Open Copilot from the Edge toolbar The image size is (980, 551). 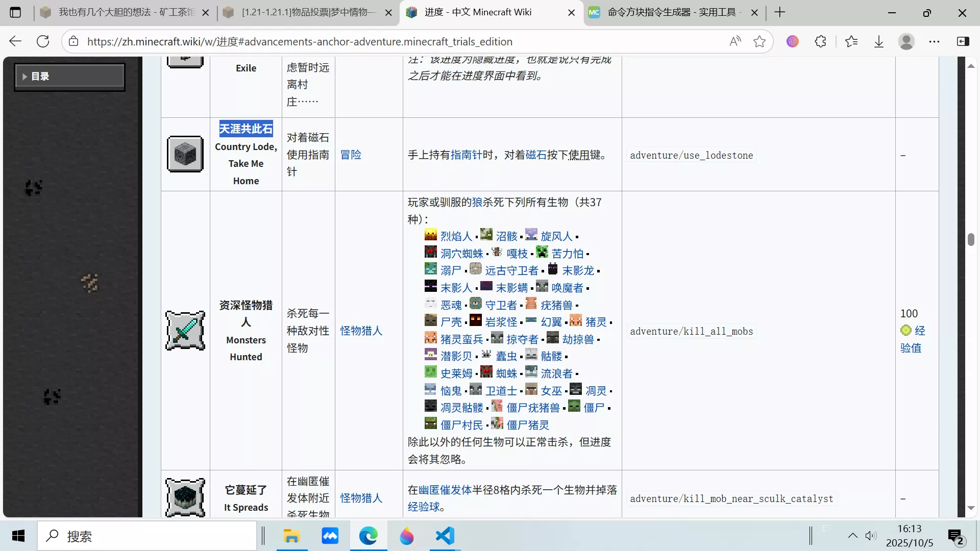793,41
